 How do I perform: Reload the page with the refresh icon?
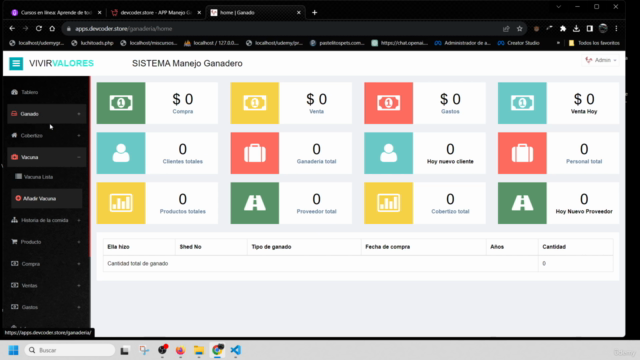39,29
